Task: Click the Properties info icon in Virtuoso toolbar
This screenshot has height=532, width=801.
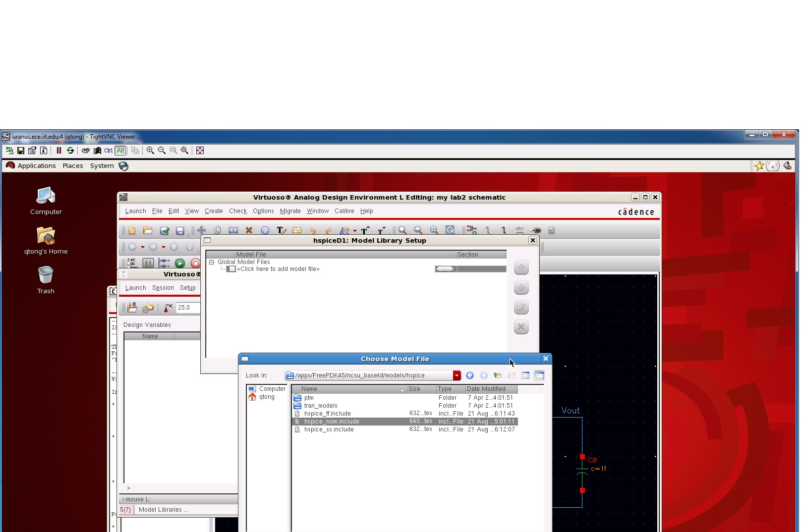Action: point(265,230)
